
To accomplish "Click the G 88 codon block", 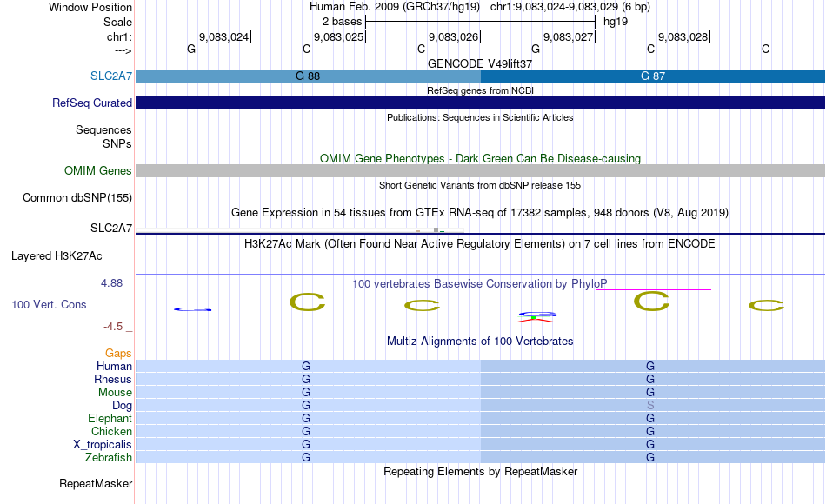I will point(308,76).
